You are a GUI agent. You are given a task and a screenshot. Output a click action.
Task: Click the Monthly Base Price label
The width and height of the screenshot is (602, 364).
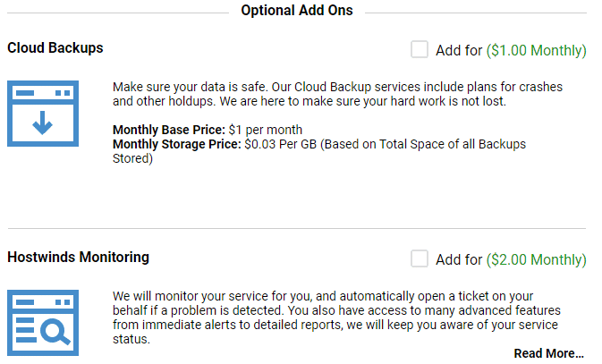coord(169,130)
